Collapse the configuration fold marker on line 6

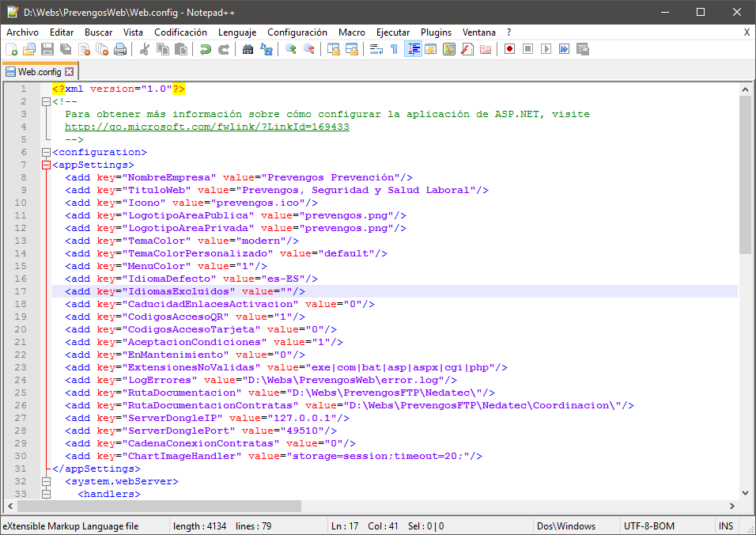pyautogui.click(x=46, y=152)
